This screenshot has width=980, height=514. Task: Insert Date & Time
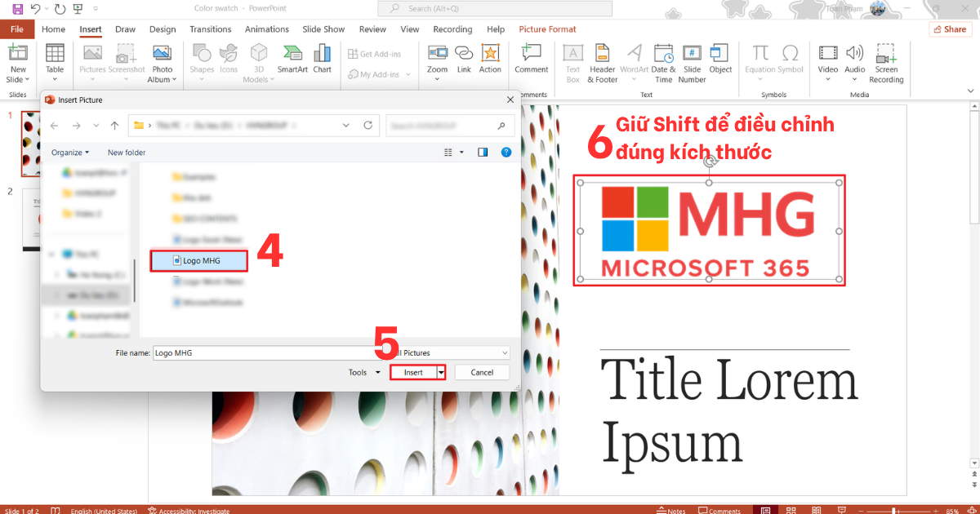664,64
